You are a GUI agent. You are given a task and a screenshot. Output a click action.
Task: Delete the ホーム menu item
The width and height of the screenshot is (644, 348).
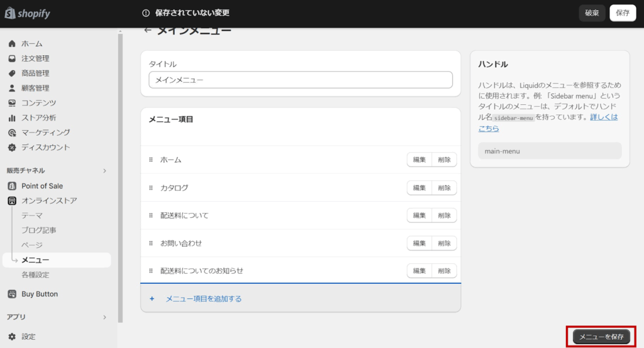click(445, 160)
